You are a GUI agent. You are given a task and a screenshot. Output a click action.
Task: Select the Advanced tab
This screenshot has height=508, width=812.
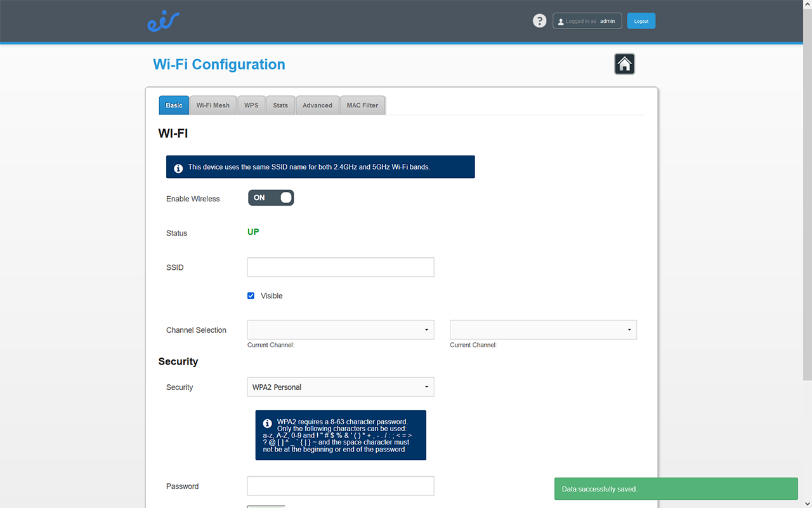317,105
